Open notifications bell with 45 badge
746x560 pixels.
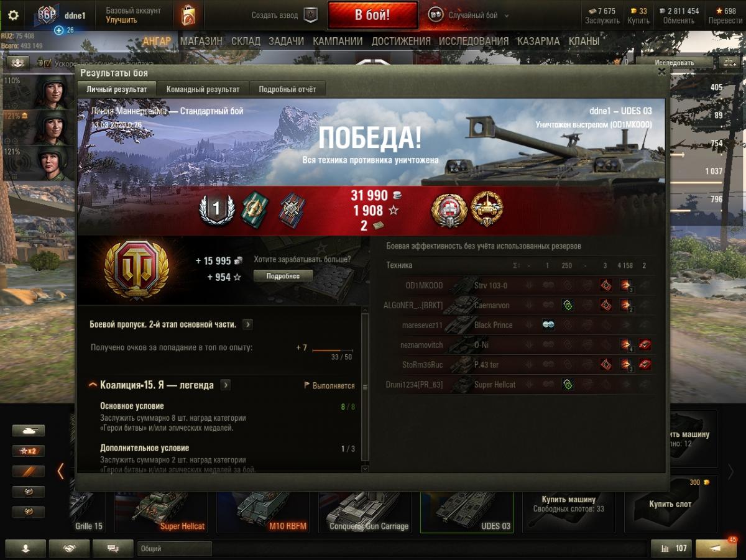pyautogui.click(x=716, y=548)
